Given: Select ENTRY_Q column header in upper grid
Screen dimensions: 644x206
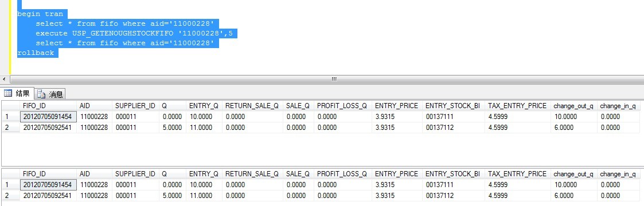Looking at the screenshot, I should pos(204,106).
